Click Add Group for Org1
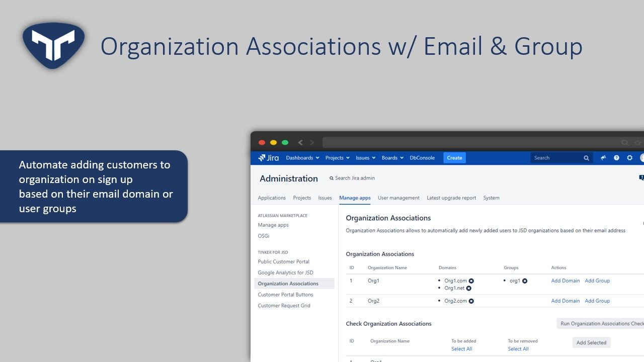Screen dimensions: 644x362 (597, 281)
